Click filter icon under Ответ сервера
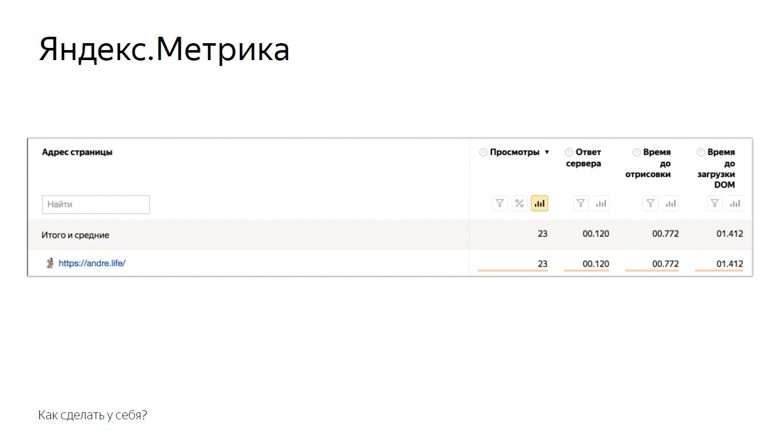Viewport: 780px width, 439px height. [581, 204]
